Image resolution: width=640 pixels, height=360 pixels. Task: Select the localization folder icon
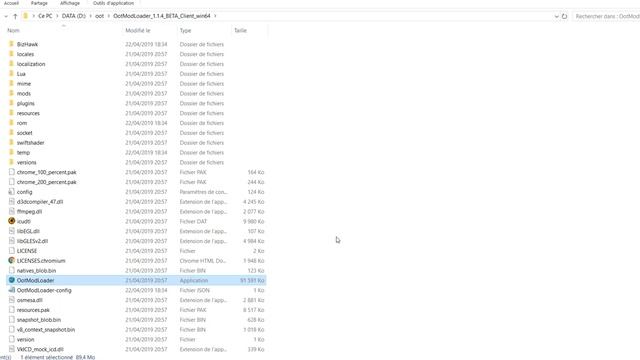(11, 64)
